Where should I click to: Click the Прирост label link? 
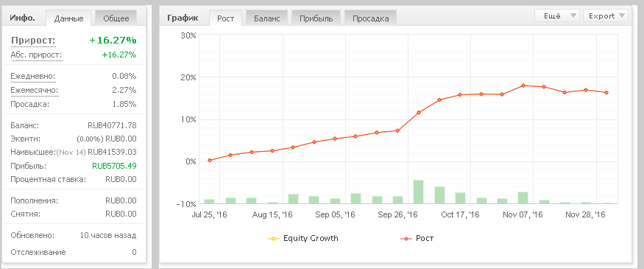(x=33, y=41)
